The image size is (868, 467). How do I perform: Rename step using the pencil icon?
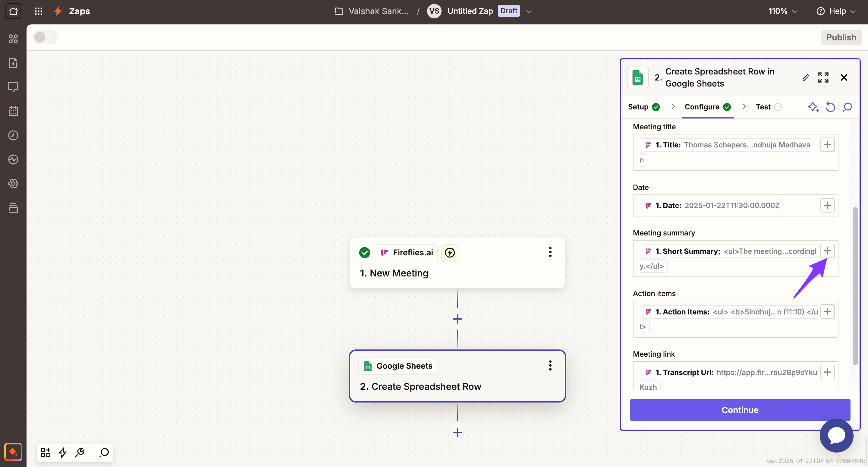pos(806,77)
